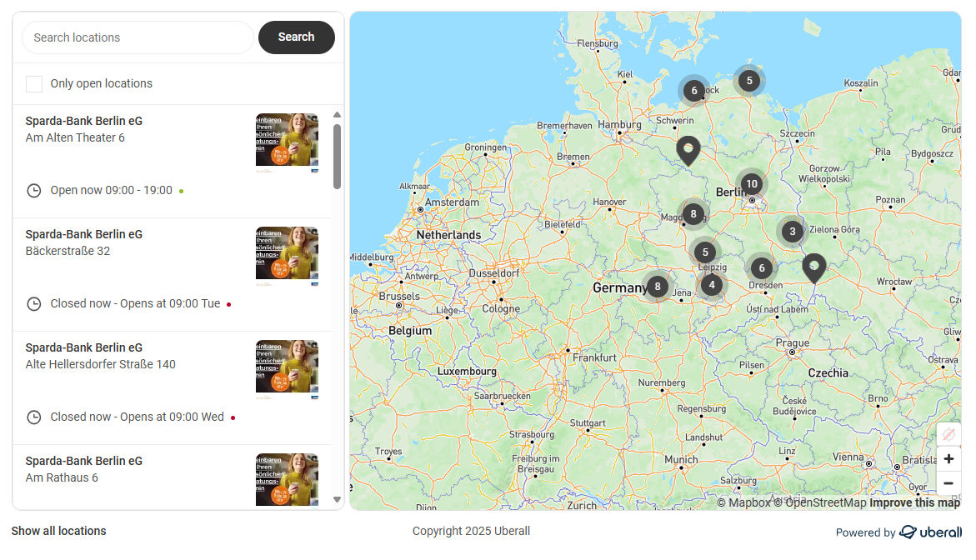
Task: Click the Improve this map link
Action: pos(914,502)
